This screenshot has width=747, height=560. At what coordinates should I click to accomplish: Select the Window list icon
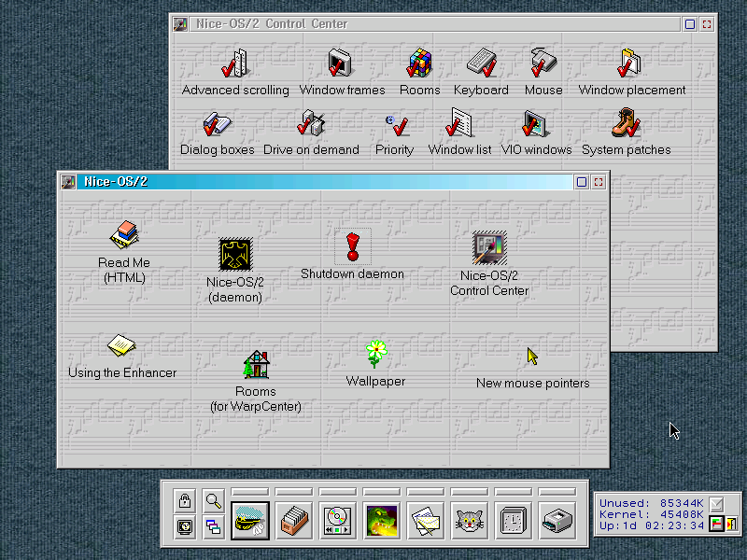458,122
